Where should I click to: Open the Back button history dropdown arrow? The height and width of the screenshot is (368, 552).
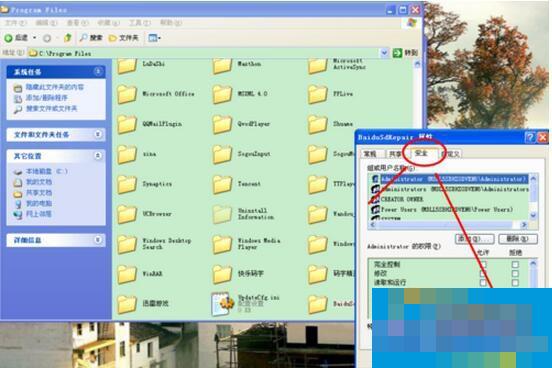34,38
